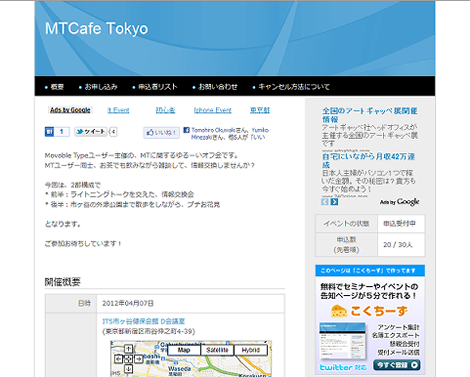Viewport: 470px width, 377px height.
Task: Click the 開催概要 section heading
Action: 63,282
